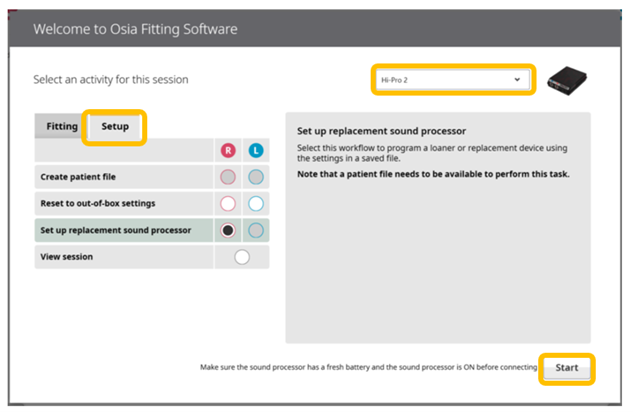Select left radio for Reset to out-of-box

coord(256,203)
